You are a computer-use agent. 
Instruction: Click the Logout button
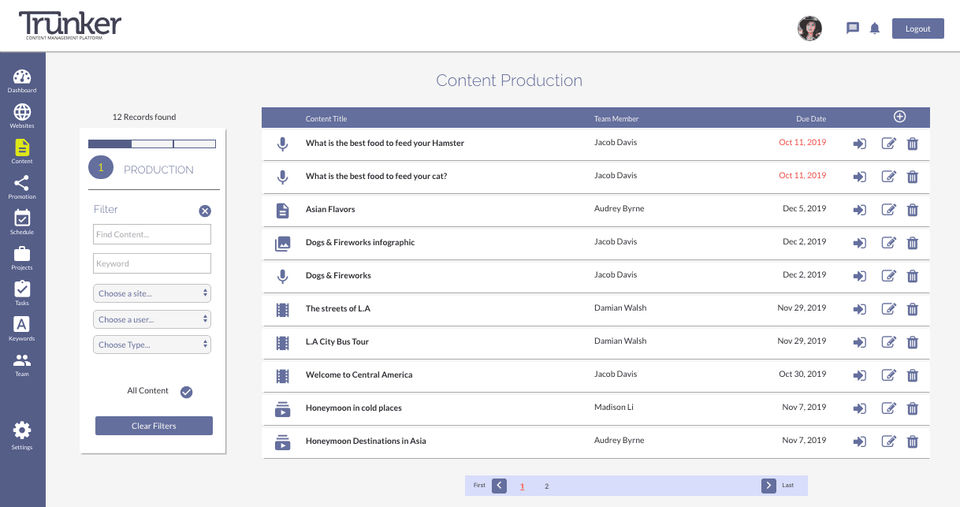click(x=918, y=29)
